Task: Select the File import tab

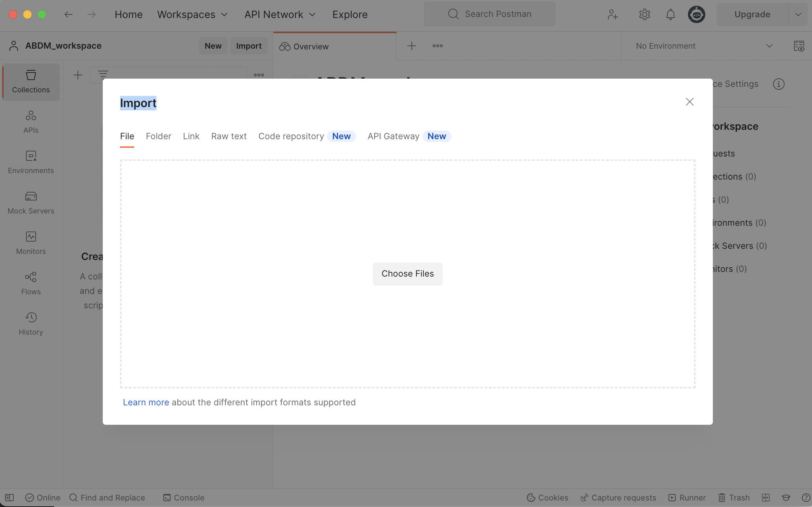Action: click(127, 136)
